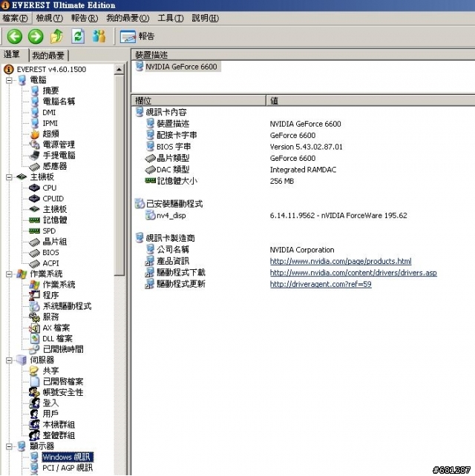Click the 值 column header

click(x=370, y=101)
